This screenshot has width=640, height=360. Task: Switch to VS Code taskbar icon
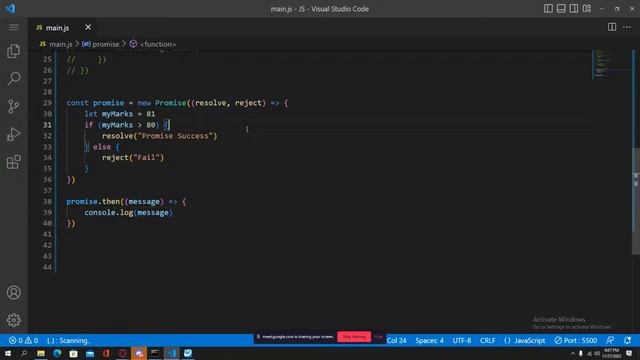tap(171, 353)
